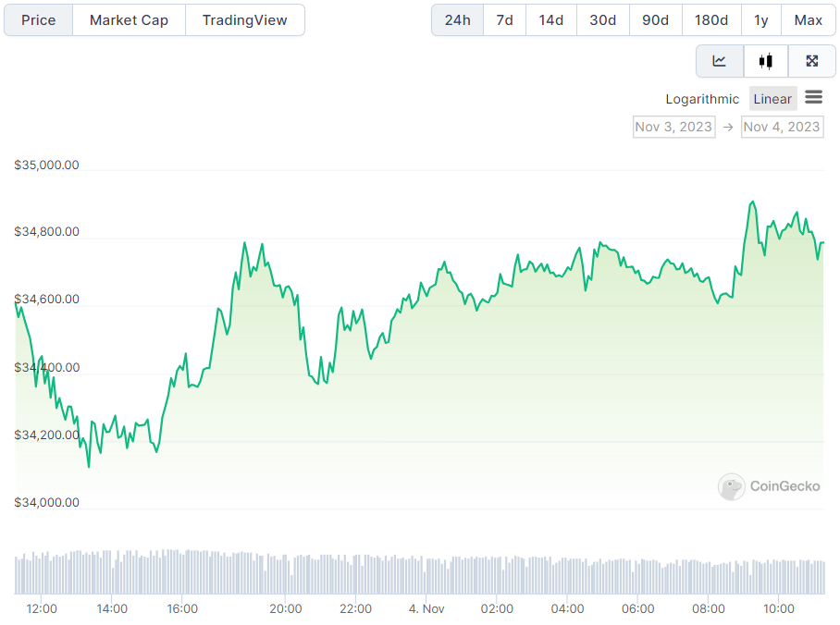
Task: Open the Price tab
Action: 39,20
